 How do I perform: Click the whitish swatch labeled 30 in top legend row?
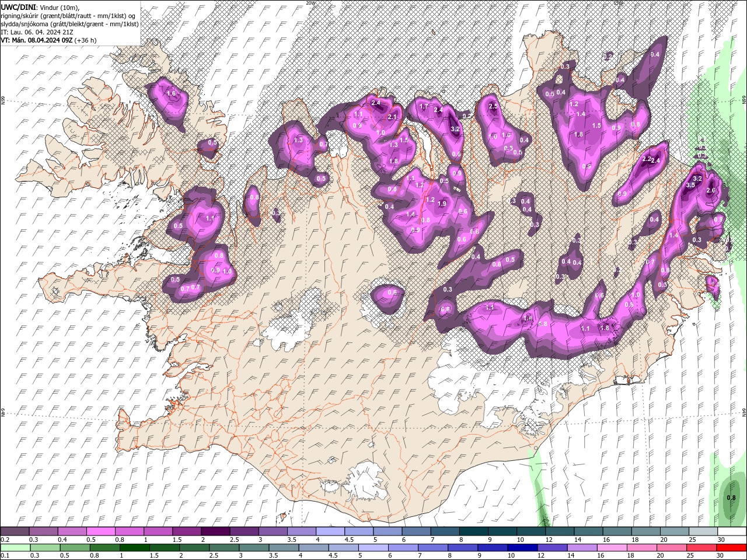(x=732, y=531)
